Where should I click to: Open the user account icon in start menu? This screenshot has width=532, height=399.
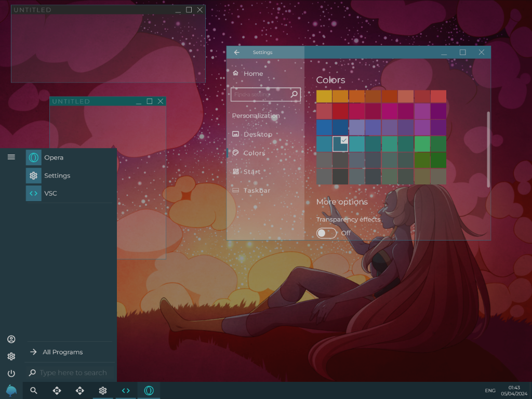coord(11,339)
